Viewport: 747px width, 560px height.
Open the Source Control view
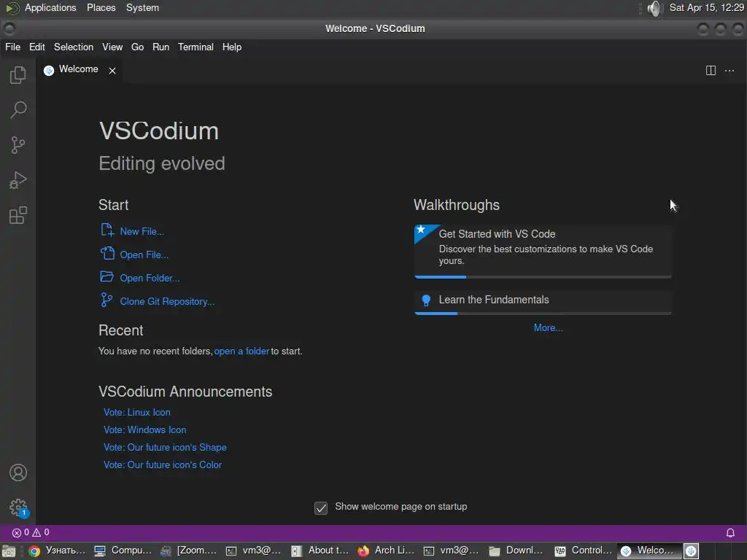pyautogui.click(x=18, y=145)
